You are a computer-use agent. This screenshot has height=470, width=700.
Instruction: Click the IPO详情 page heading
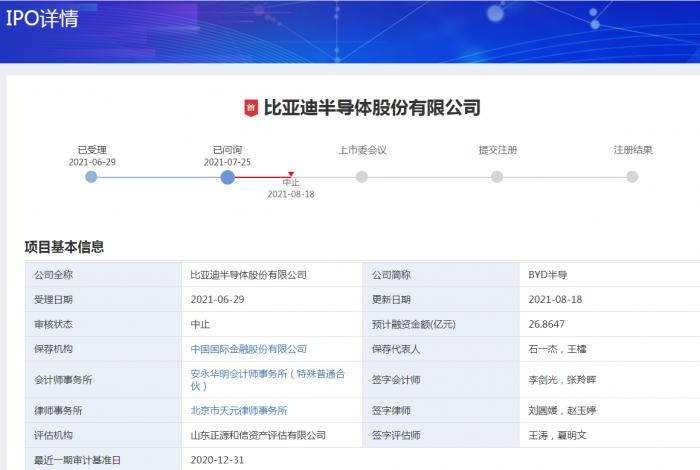click(42, 19)
